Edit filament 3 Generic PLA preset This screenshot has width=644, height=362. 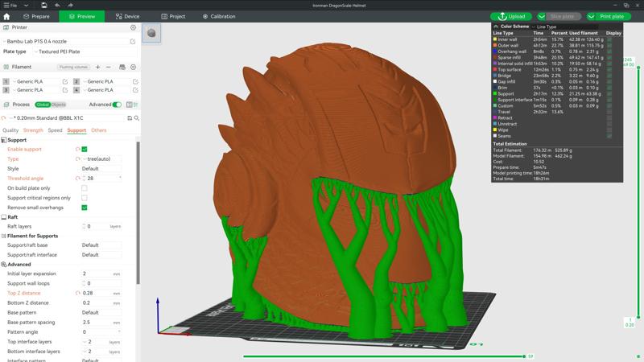pos(65,90)
